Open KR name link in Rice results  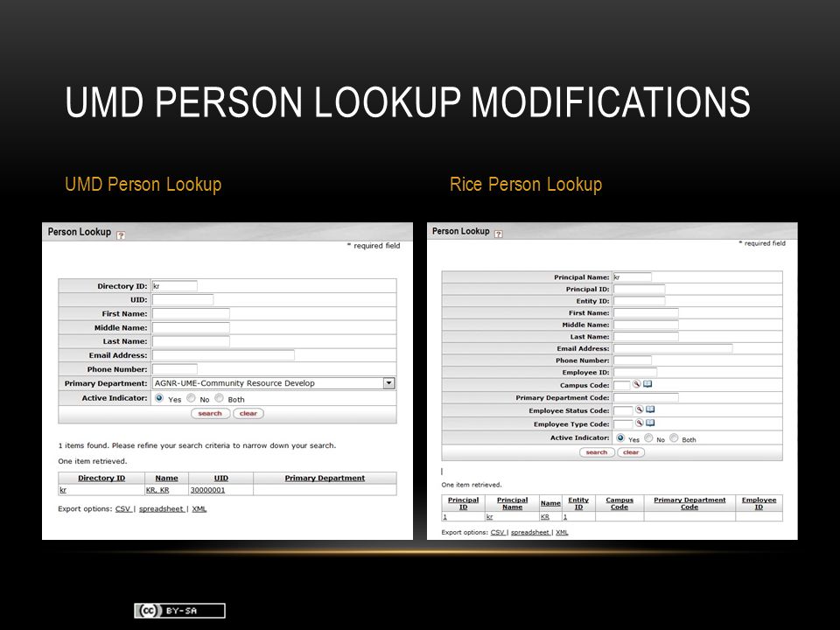click(x=545, y=517)
